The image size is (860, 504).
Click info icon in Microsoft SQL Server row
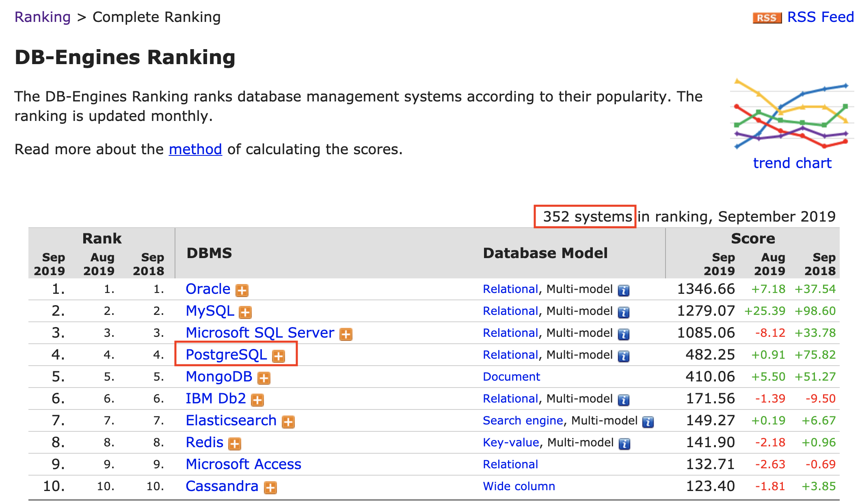(624, 334)
